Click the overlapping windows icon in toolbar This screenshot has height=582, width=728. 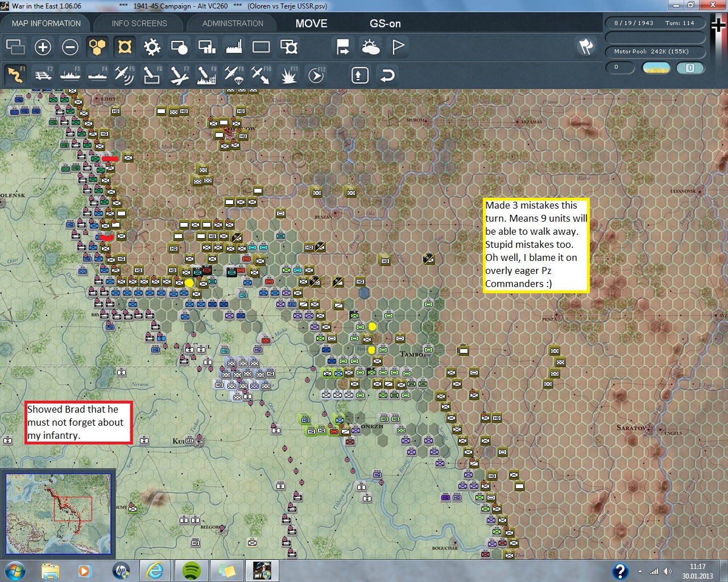(x=15, y=47)
